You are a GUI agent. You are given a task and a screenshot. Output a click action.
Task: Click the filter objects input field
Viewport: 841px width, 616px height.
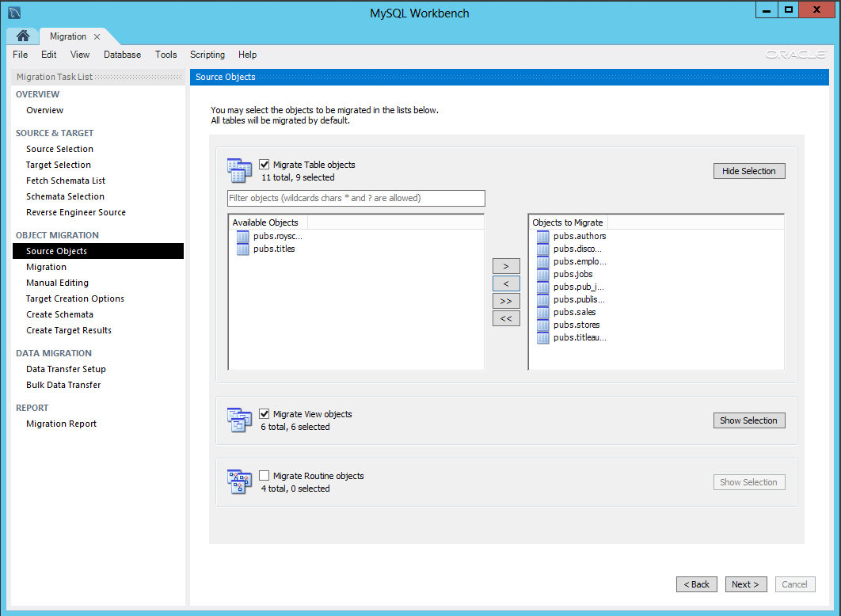tap(356, 198)
